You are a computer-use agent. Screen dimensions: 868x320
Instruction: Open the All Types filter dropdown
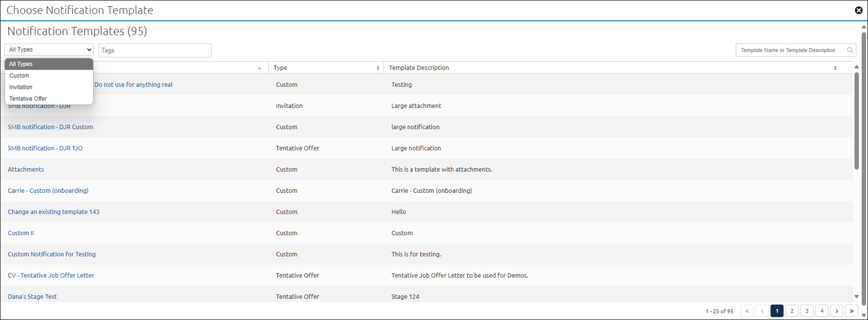pyautogui.click(x=49, y=50)
